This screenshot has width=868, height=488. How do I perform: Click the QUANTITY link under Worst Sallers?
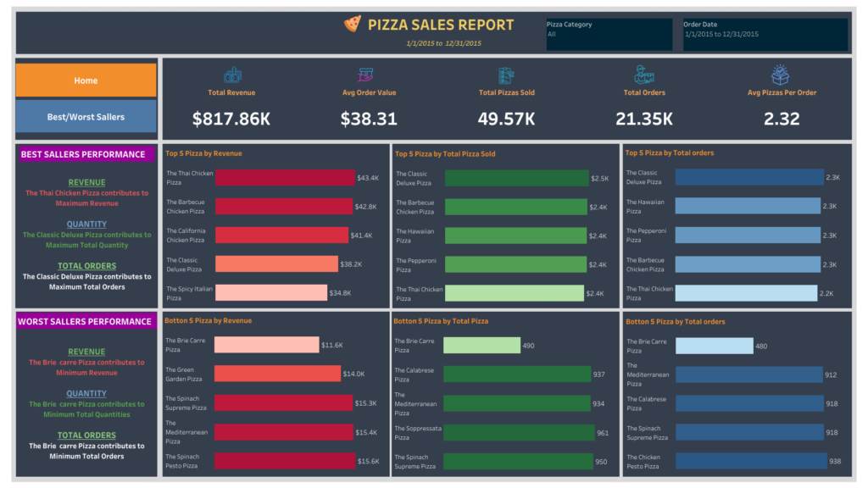click(x=86, y=393)
